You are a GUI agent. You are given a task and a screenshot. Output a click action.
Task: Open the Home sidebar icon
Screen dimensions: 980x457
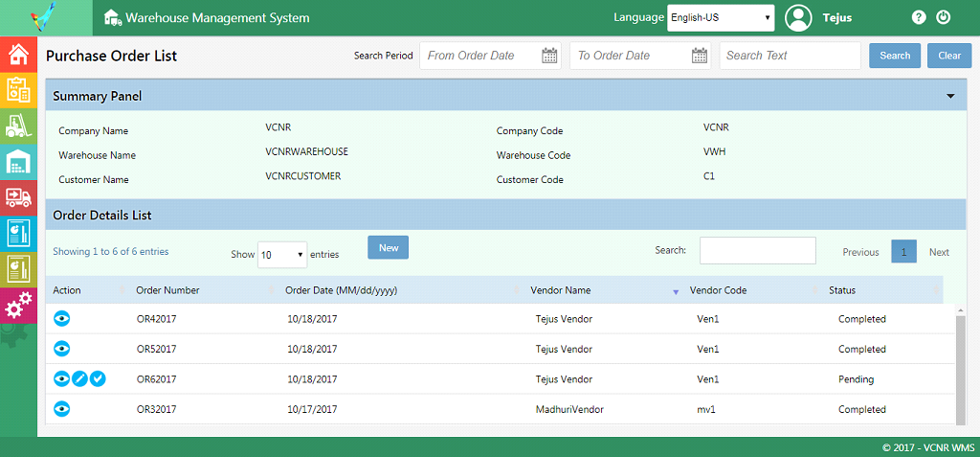pos(18,55)
